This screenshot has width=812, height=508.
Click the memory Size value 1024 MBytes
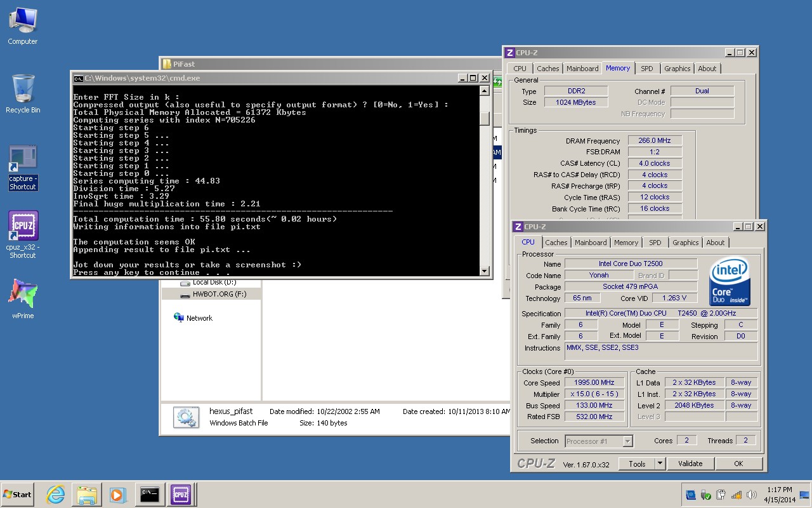click(576, 102)
